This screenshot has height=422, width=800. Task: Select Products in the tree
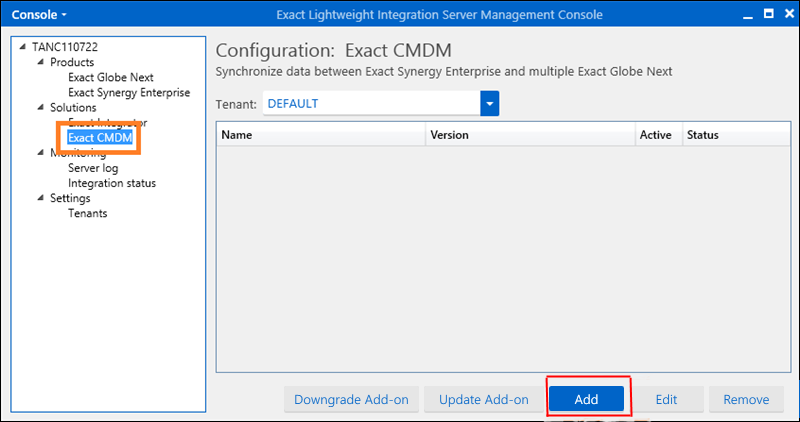[72, 62]
